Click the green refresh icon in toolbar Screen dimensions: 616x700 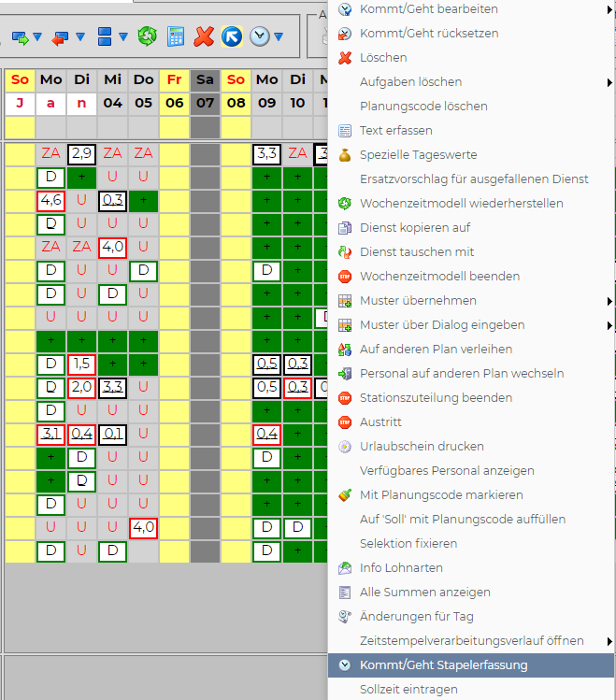tap(147, 37)
